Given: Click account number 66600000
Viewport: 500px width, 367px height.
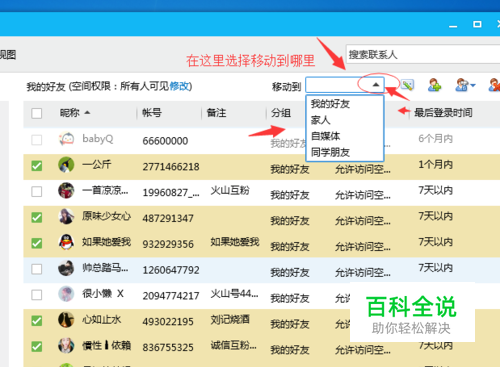Looking at the screenshot, I should coord(165,141).
